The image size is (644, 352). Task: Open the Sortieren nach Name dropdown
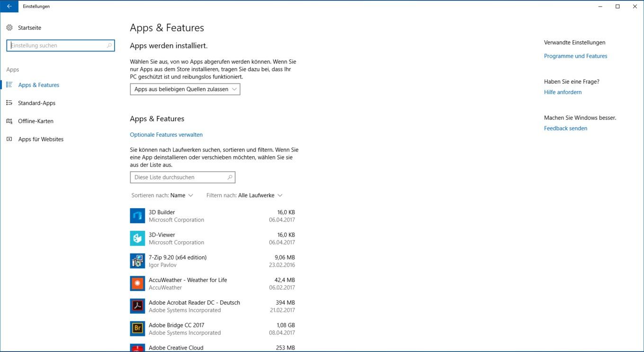point(162,195)
